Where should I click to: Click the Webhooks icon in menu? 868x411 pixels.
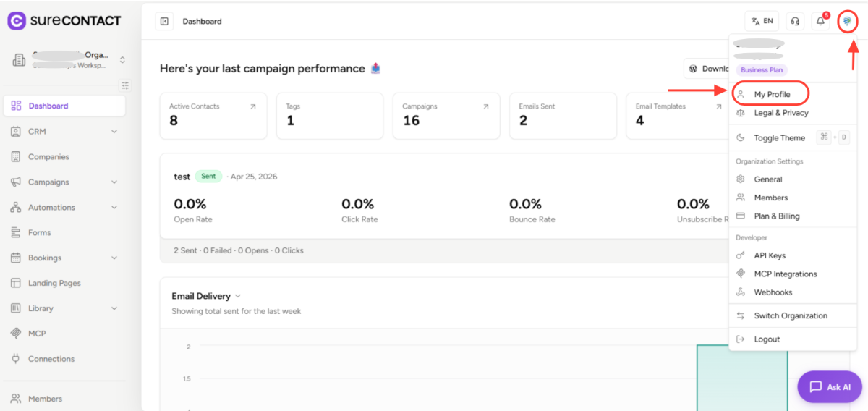click(740, 292)
